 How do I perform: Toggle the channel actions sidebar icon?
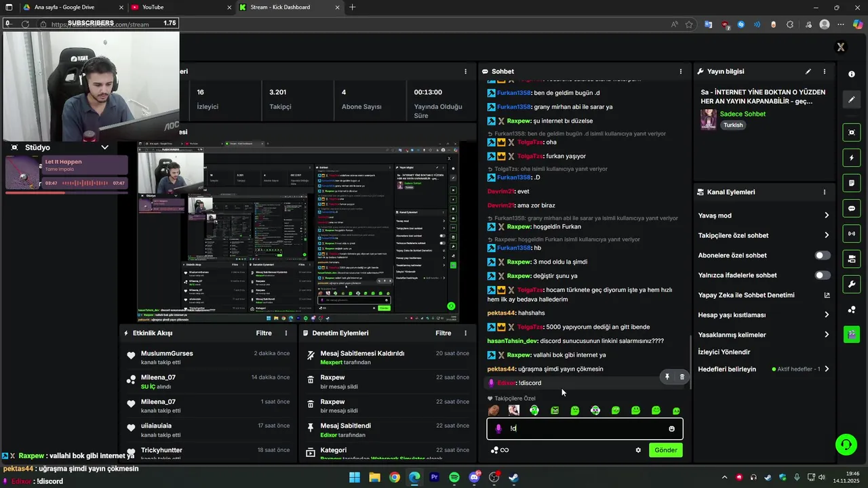click(852, 259)
